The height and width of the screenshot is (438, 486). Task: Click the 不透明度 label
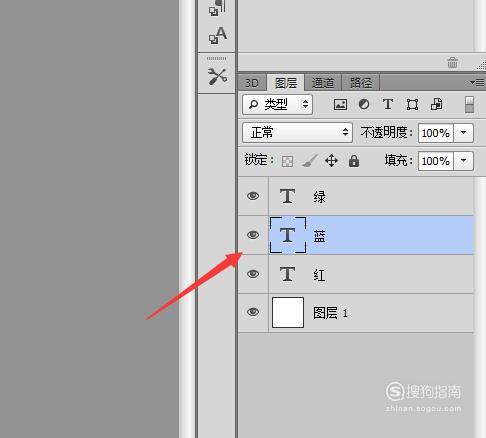tap(387, 133)
